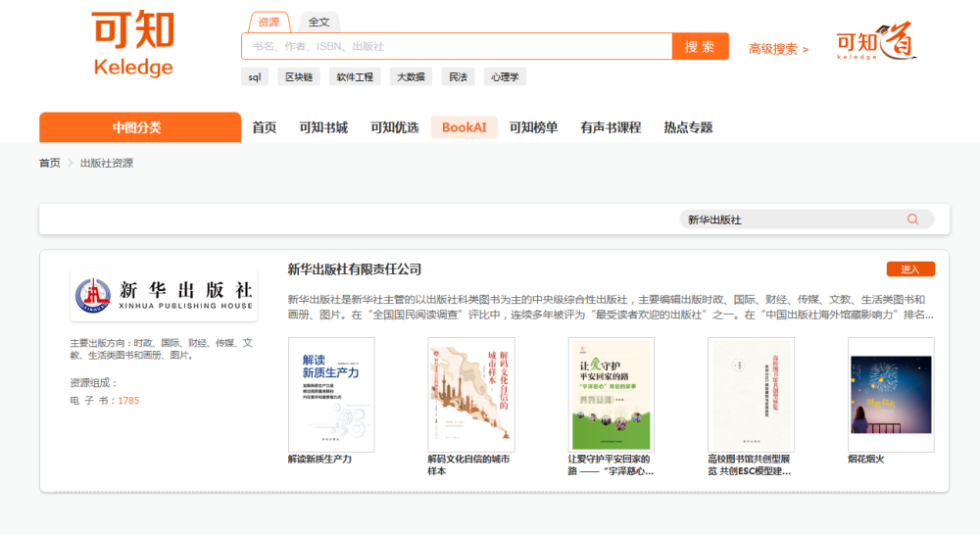Select the 区块链 keyword tag
Screen dimensions: 980x535
[x=298, y=76]
